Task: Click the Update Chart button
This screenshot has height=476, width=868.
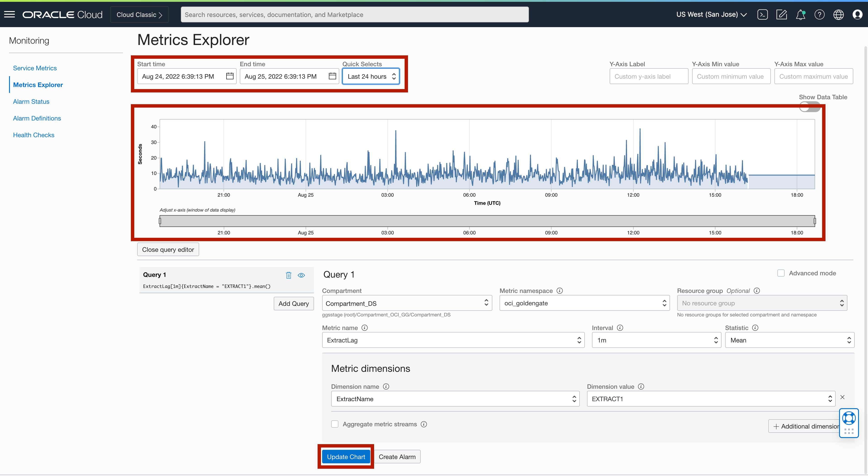Action: [346, 457]
